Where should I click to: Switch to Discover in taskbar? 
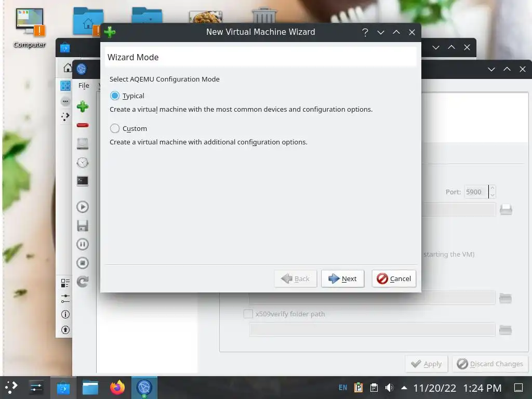tap(63, 388)
